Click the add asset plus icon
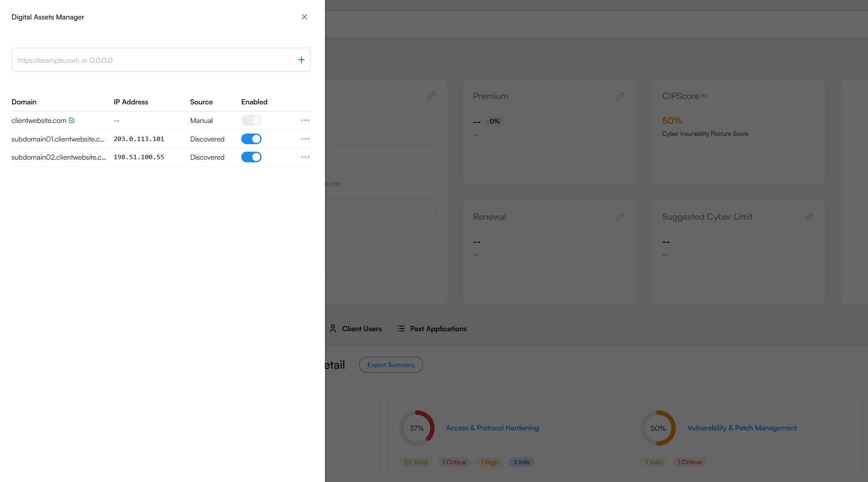The width and height of the screenshot is (868, 482). click(301, 60)
